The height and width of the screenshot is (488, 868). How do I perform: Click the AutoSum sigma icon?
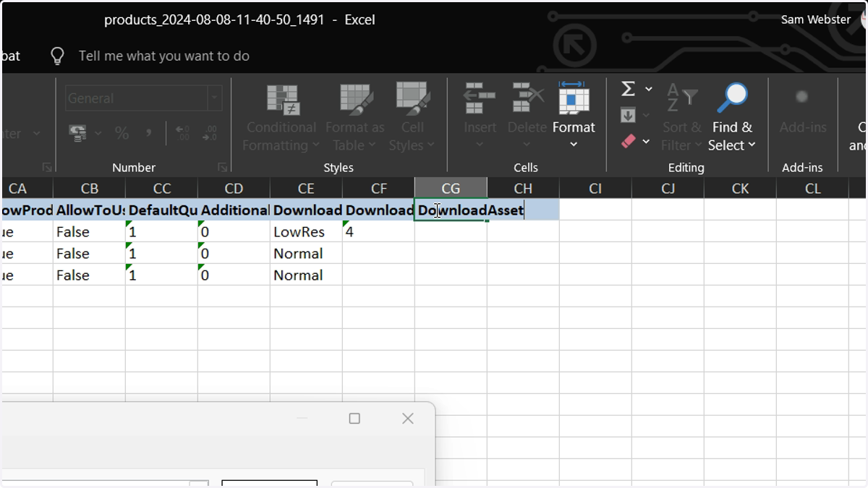pyautogui.click(x=628, y=89)
